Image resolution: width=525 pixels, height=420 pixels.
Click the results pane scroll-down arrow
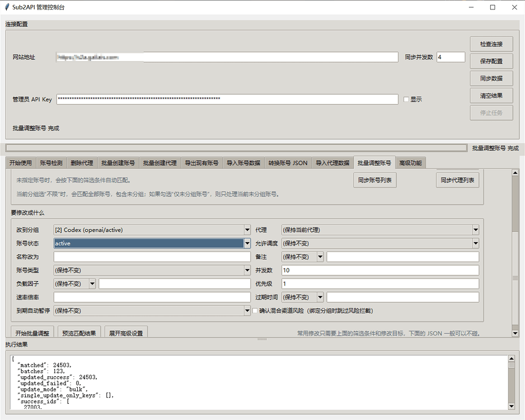pos(511,406)
